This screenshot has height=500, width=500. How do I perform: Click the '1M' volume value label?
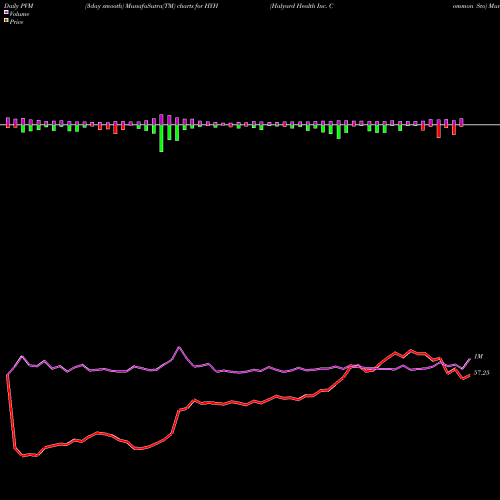(478, 357)
